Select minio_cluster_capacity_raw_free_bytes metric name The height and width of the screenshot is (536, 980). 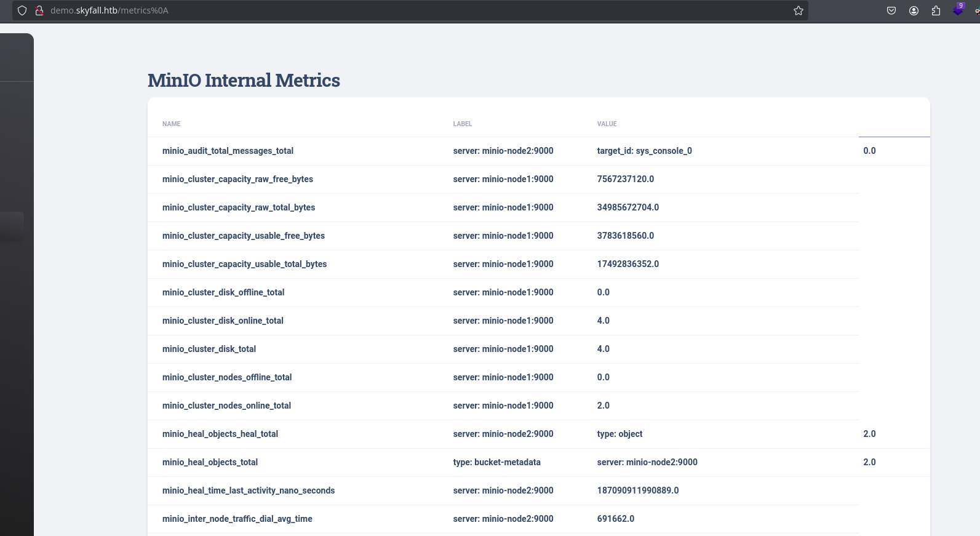(x=237, y=179)
